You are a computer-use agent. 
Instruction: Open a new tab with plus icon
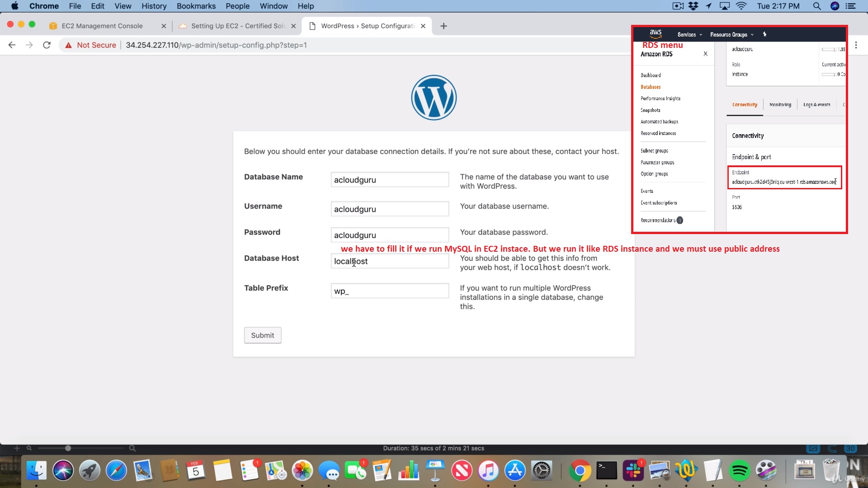pos(443,26)
